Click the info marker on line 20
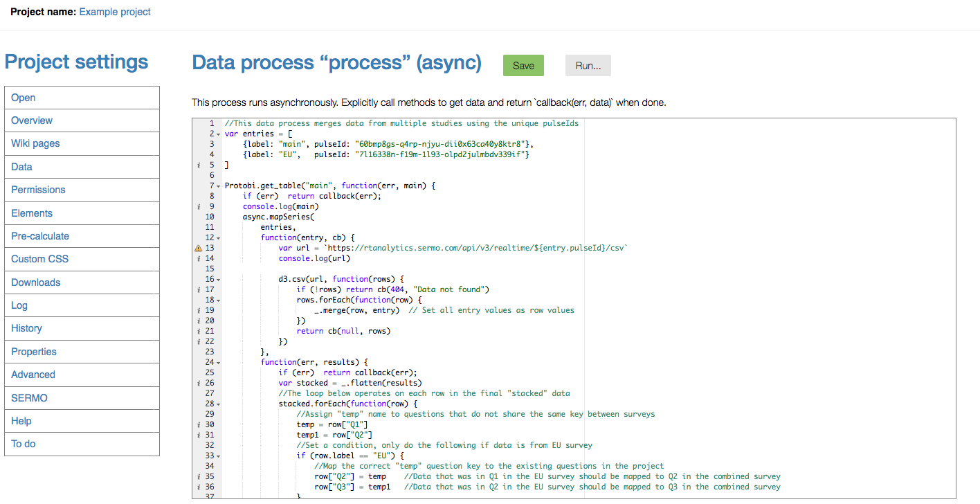 click(x=199, y=321)
